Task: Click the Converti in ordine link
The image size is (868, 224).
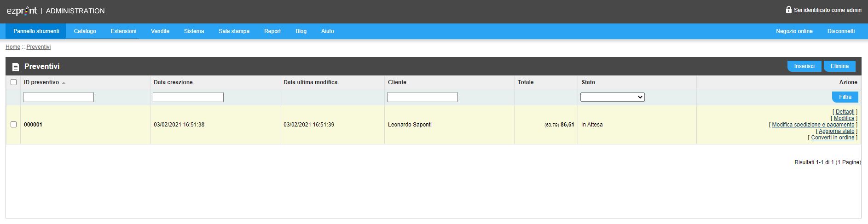Action: click(833, 138)
